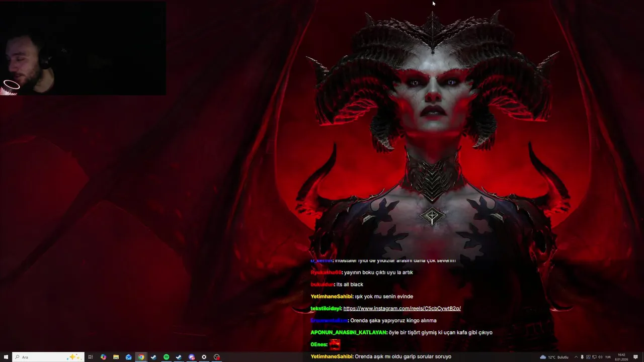644x362 pixels.
Task: Click the sparkle icon in search box
Action: coord(74,357)
